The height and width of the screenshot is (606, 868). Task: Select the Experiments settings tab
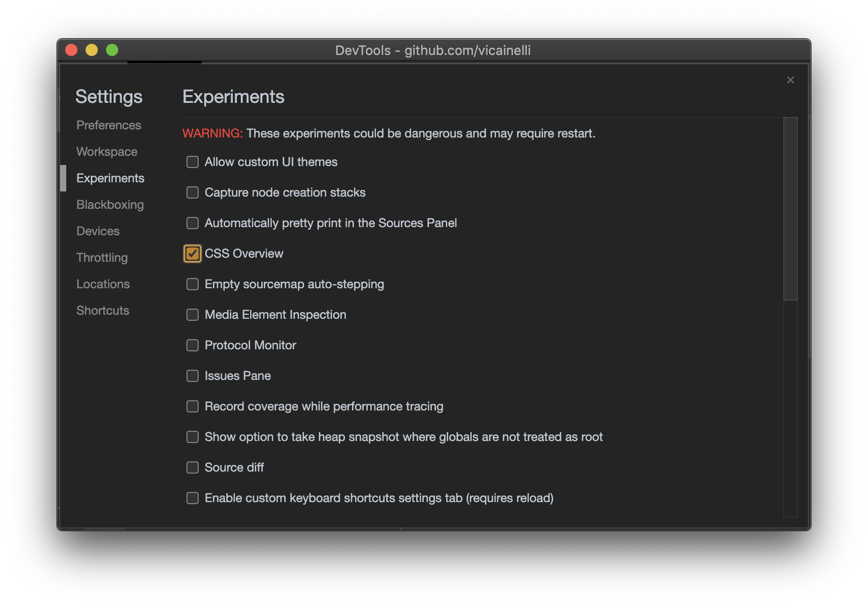coord(111,178)
